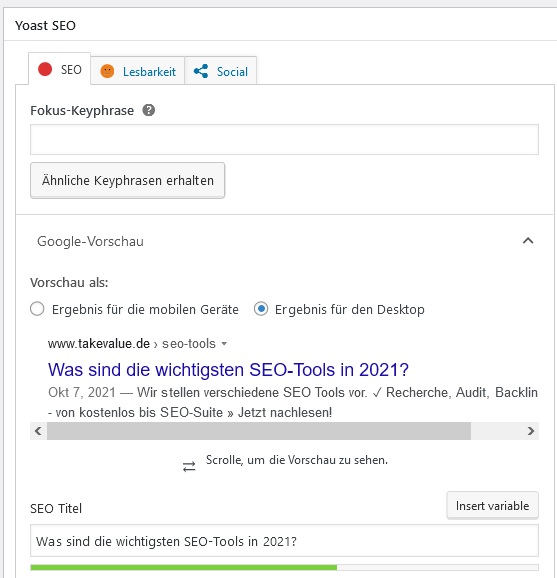557x578 pixels.
Task: Click the Insert variable button
Action: tap(492, 506)
